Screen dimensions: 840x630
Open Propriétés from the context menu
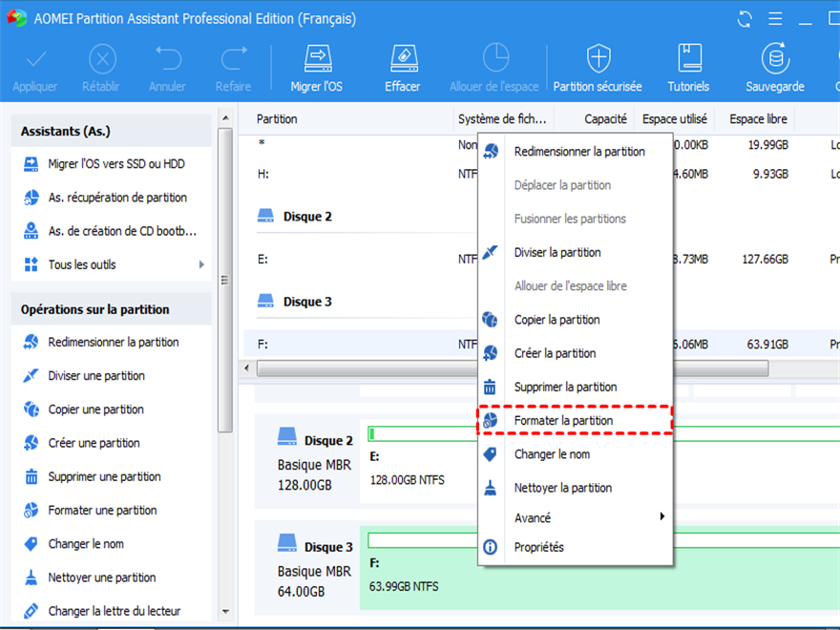click(576, 548)
